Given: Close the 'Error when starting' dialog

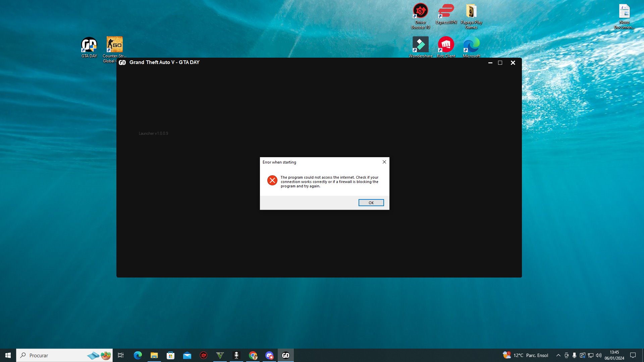Looking at the screenshot, I should 384,162.
